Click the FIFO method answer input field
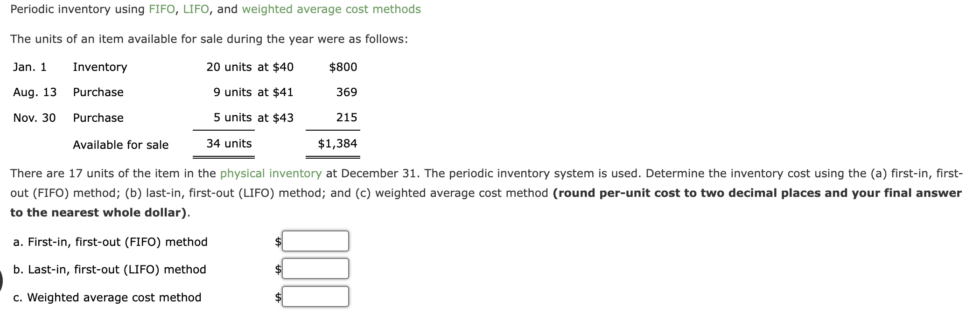 point(315,242)
